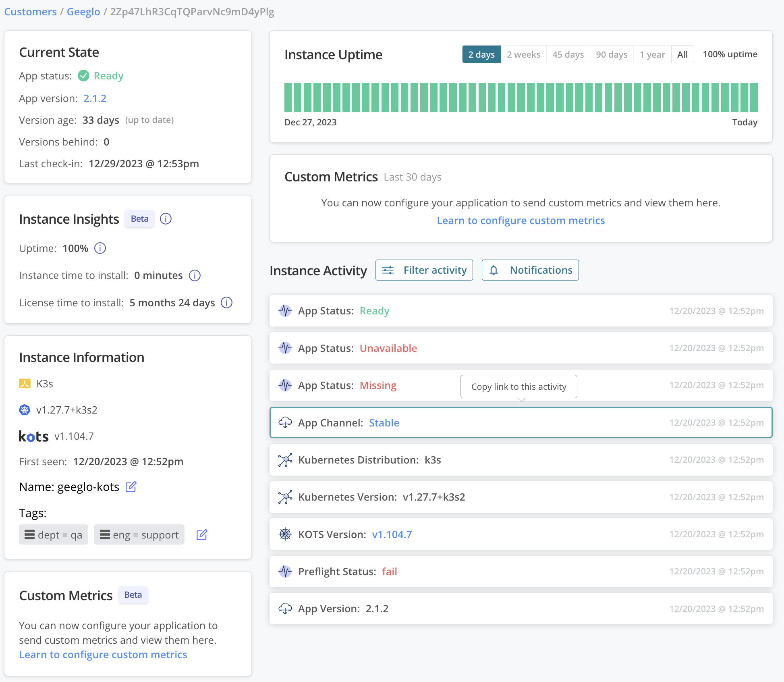This screenshot has width=784, height=682.
Task: Open the Customers breadcrumb link
Action: click(30, 12)
